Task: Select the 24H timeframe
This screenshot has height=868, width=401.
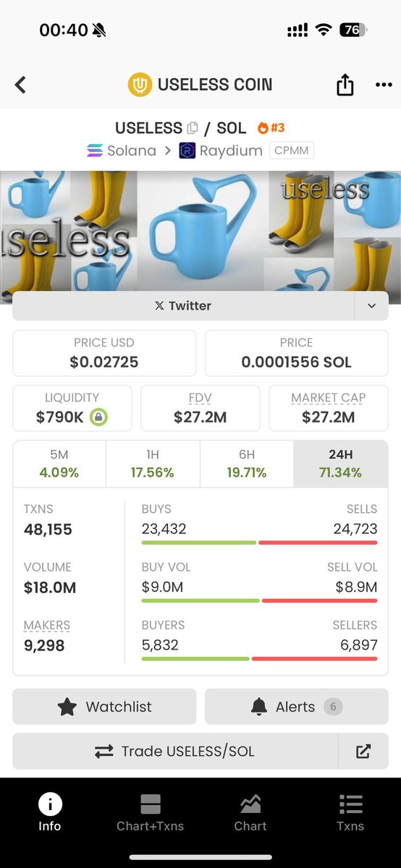Action: 341,464
